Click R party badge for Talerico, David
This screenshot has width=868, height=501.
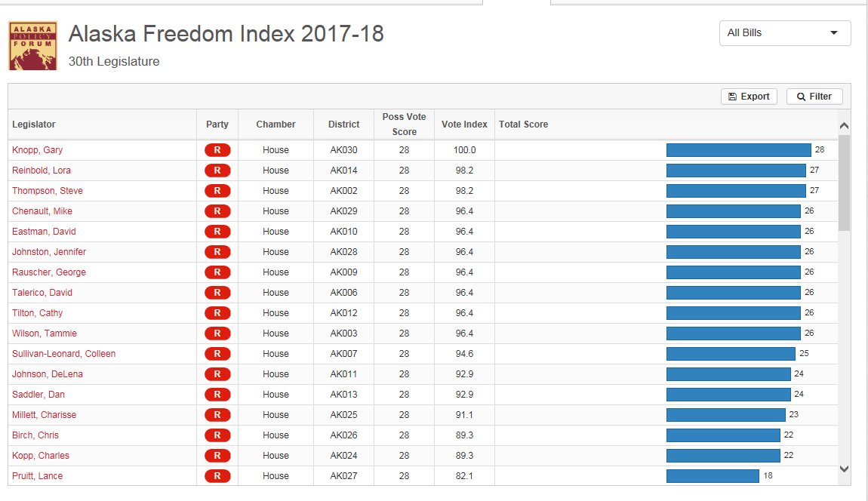pyautogui.click(x=217, y=293)
